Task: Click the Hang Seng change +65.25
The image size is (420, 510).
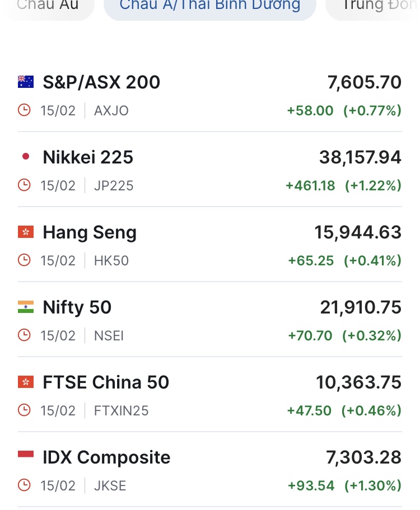Action: [311, 260]
